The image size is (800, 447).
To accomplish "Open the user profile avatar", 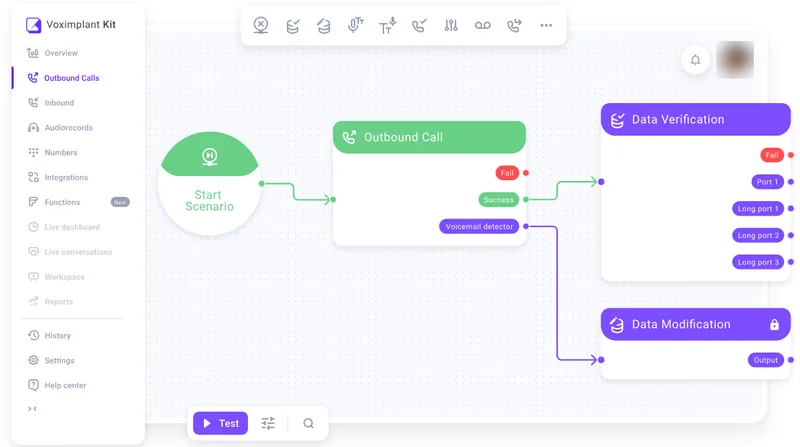I will click(735, 60).
